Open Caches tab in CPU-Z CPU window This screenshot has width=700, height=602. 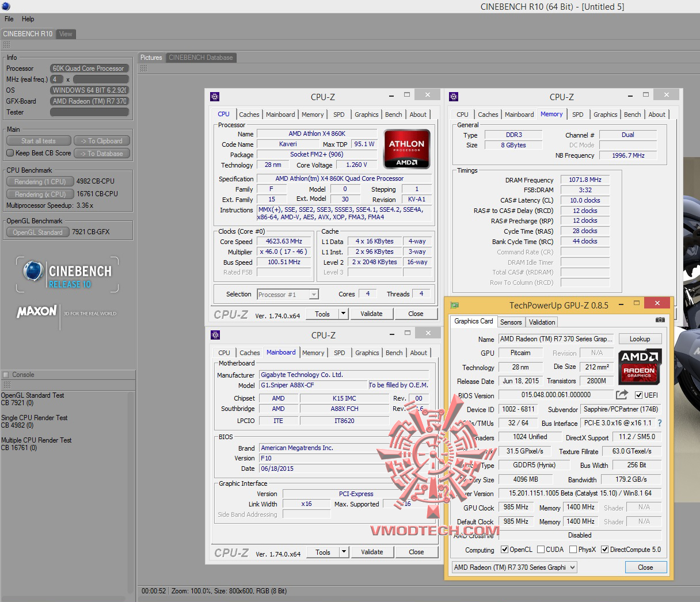249,115
